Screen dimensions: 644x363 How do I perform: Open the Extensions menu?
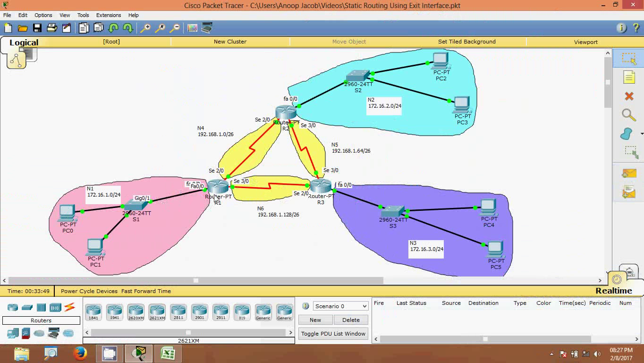(x=108, y=15)
